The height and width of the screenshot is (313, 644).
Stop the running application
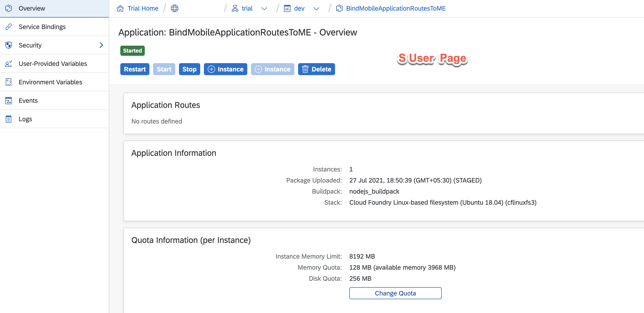(x=189, y=69)
